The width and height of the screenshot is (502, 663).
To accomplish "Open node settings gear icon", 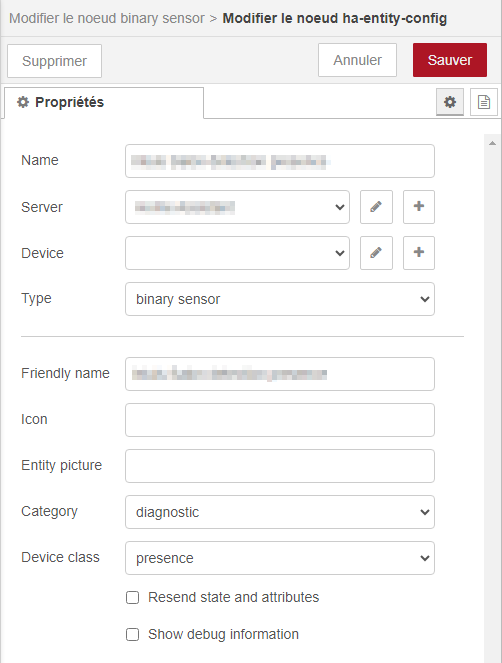I will coord(450,102).
